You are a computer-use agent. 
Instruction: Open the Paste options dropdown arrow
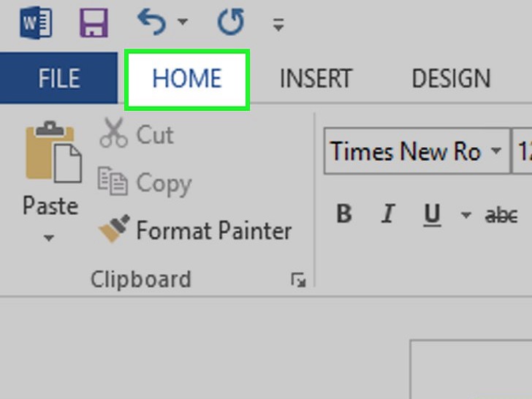point(50,238)
